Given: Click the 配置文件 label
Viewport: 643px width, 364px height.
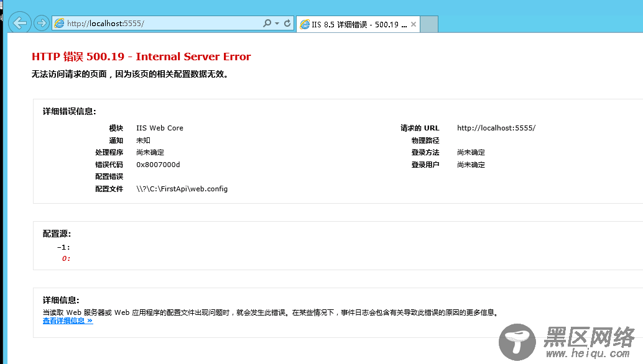Looking at the screenshot, I should tap(109, 189).
